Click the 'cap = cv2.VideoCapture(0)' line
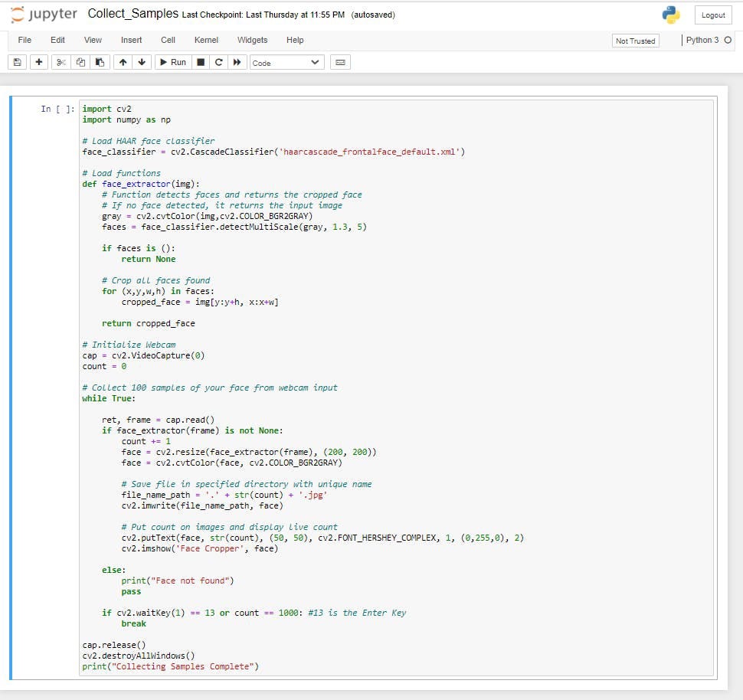This screenshot has width=743, height=700. (143, 355)
